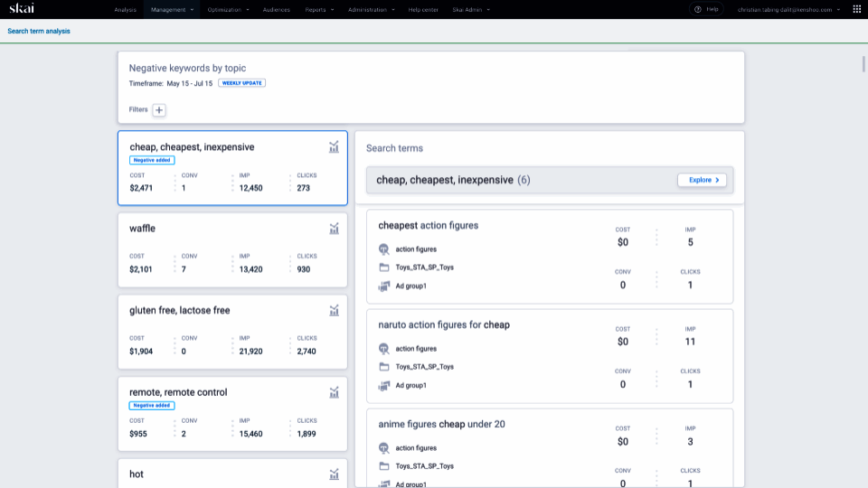
Task: Click the Weekly Update badge
Action: [x=241, y=83]
